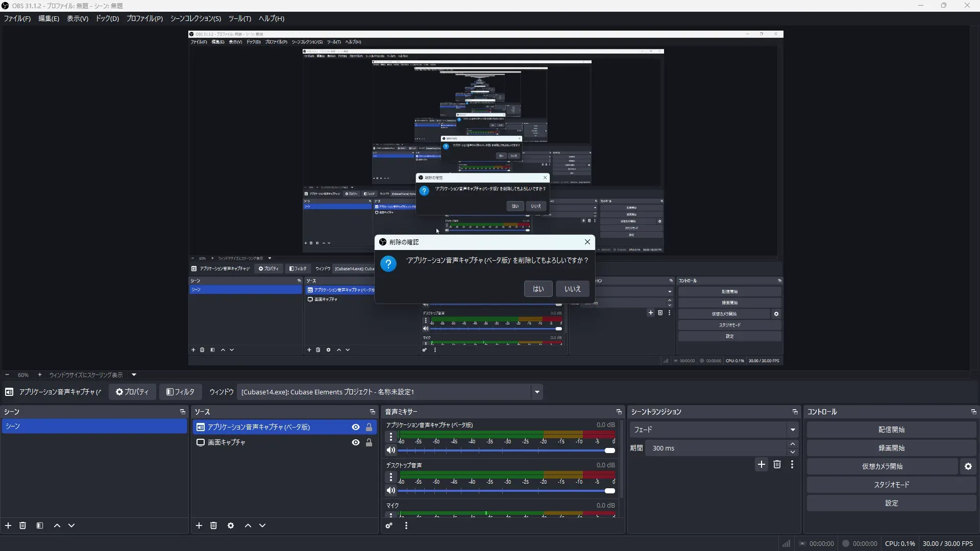
Task: Open preview scaling dropdown arrow
Action: [134, 374]
